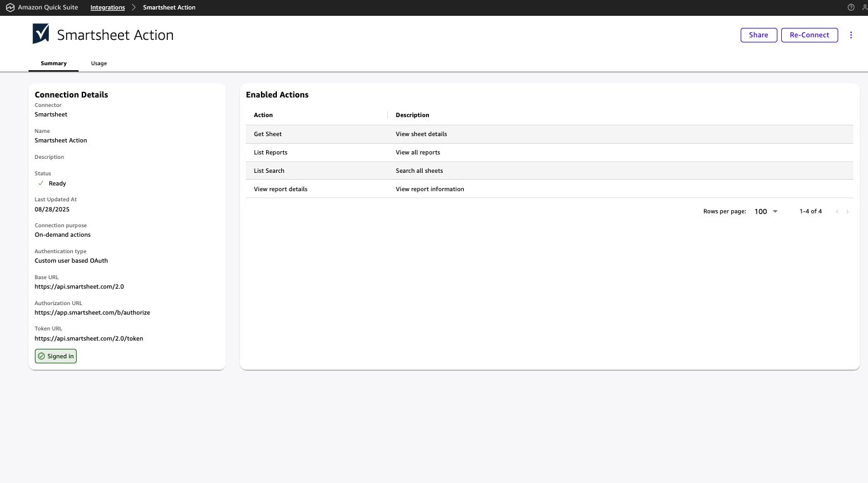Click the Description column header

pos(412,115)
